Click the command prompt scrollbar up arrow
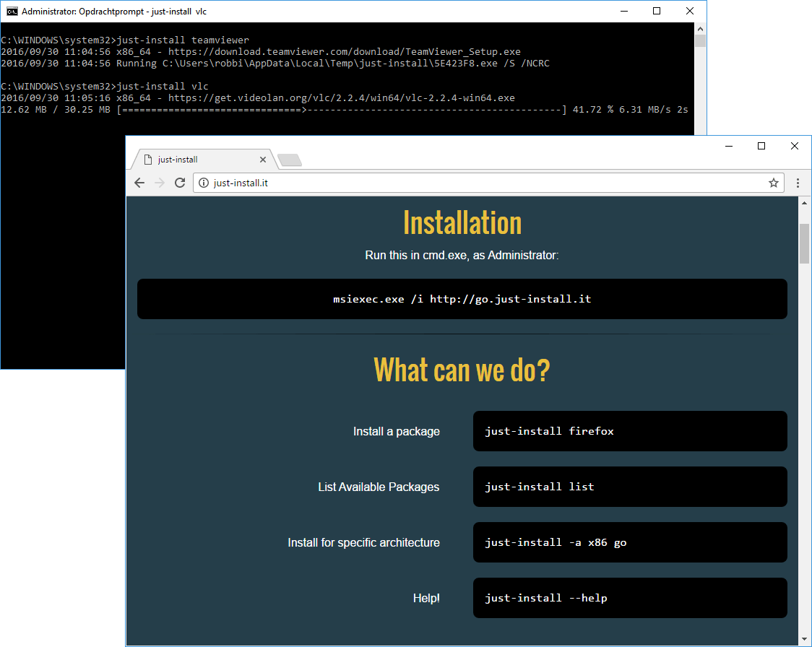This screenshot has height=647, width=812. [x=699, y=28]
